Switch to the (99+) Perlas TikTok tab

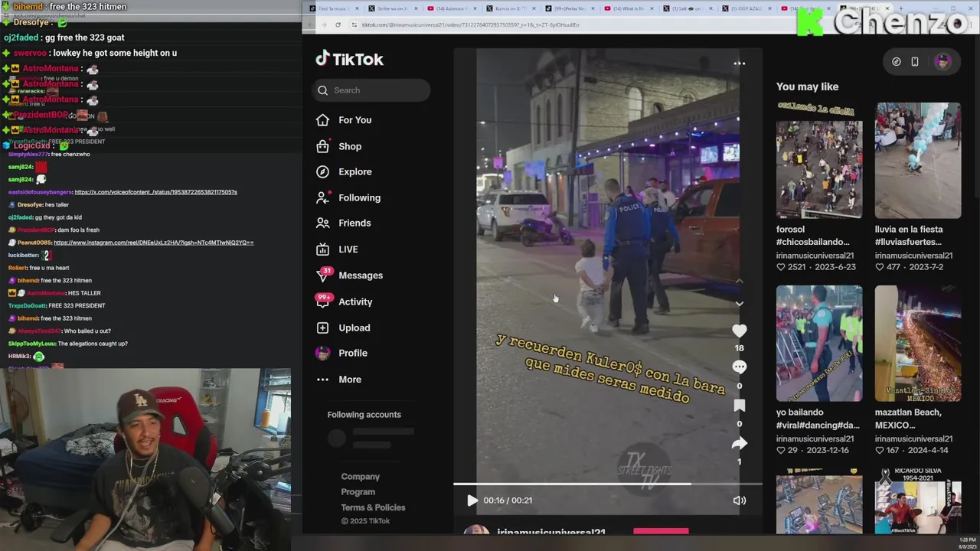(571, 8)
